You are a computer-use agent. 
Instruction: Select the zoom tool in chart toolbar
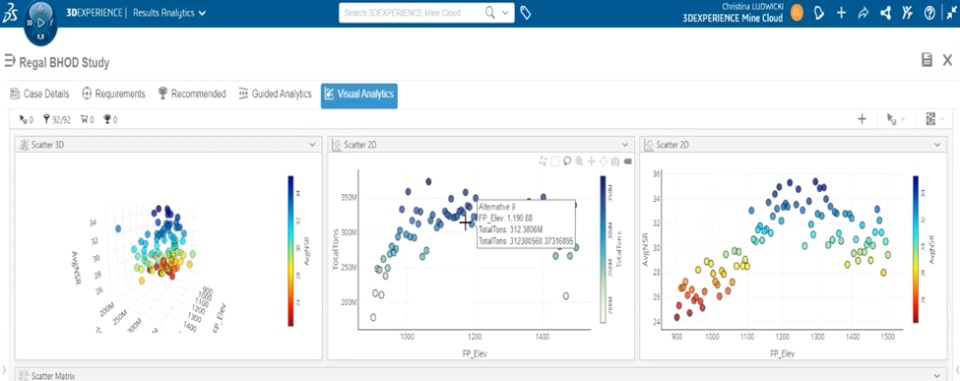click(x=579, y=161)
